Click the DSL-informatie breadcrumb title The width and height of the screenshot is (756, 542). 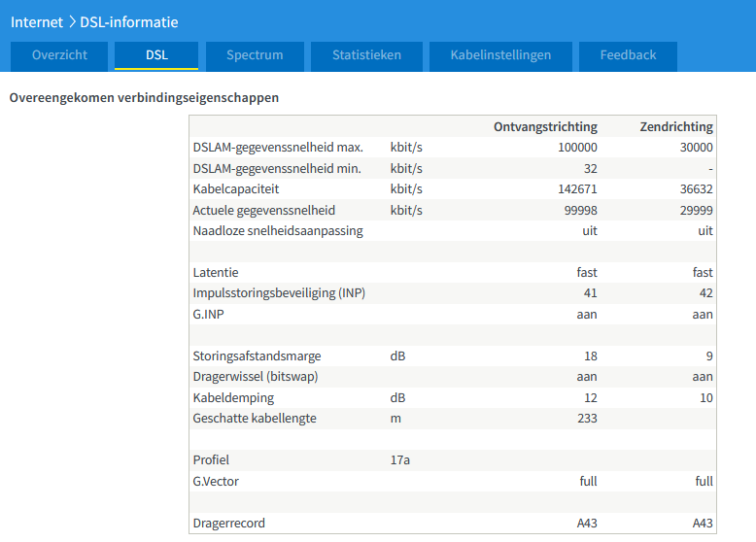point(129,21)
